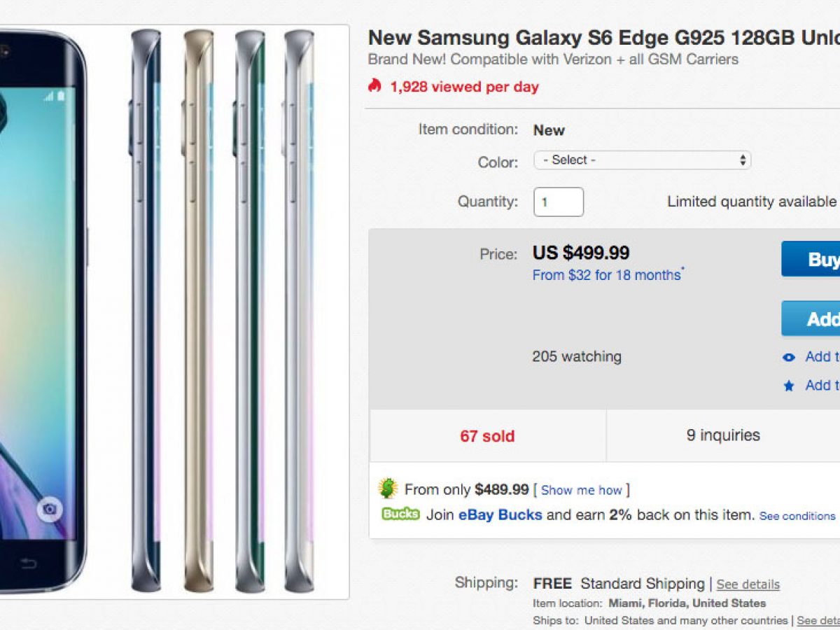840x630 pixels.
Task: Click the blue star add icon
Action: point(789,386)
